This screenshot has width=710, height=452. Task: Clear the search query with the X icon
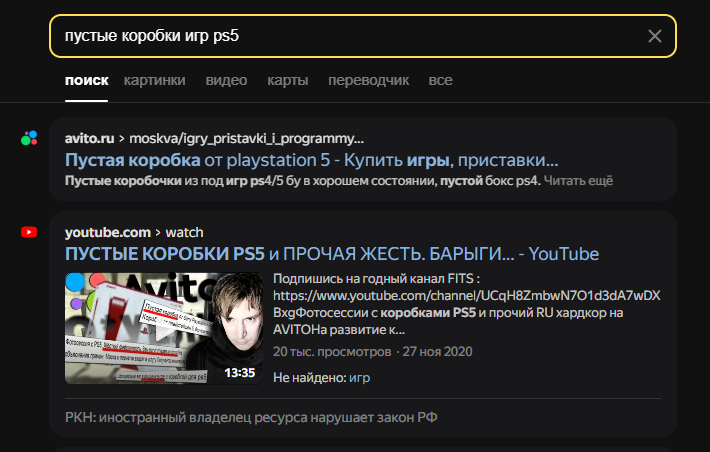click(655, 36)
